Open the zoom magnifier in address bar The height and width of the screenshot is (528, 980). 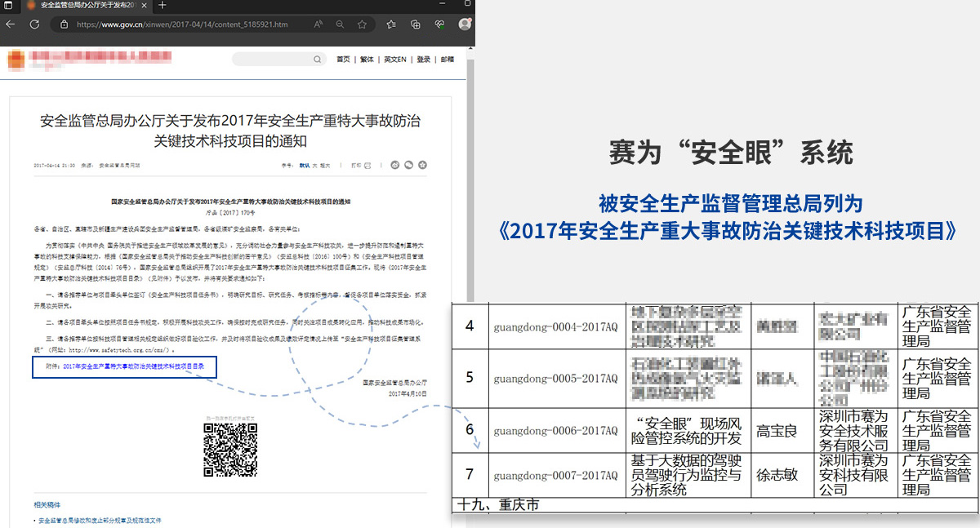pos(340,24)
